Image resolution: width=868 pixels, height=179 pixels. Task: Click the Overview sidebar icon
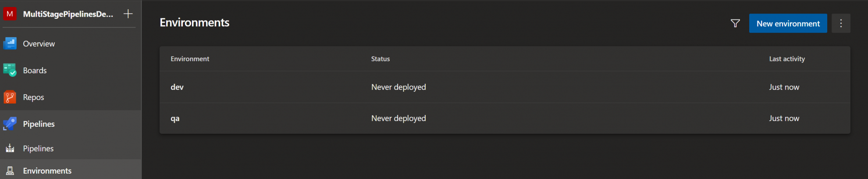tap(10, 43)
